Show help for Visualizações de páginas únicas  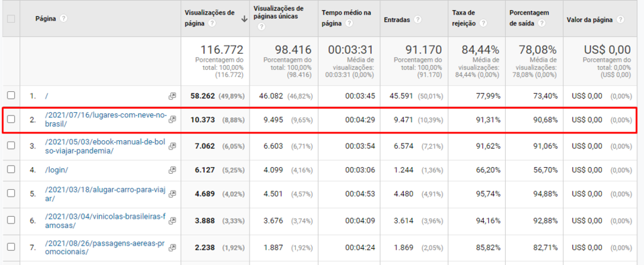(261, 27)
